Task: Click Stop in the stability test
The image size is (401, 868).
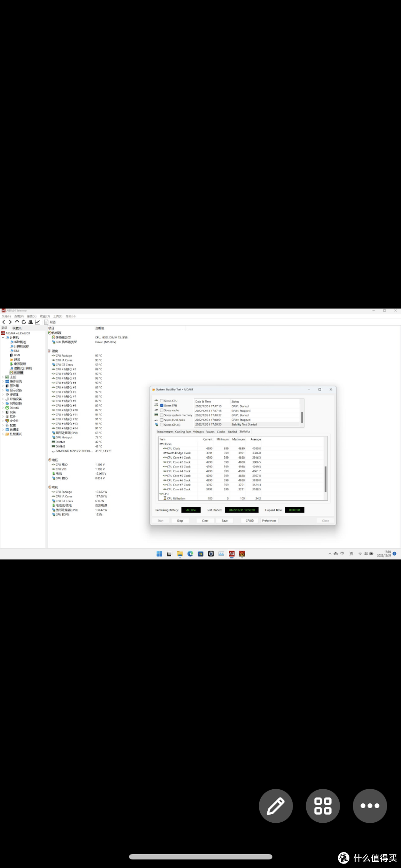Action: [x=180, y=521]
